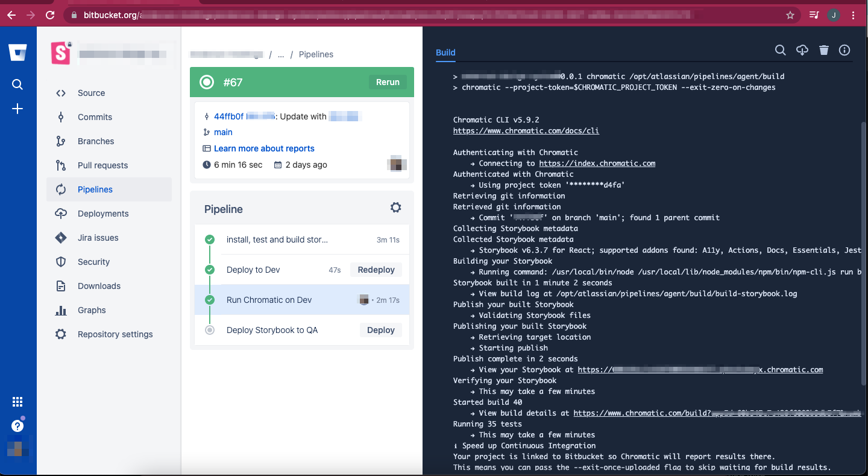
Task: Click the 2 days ago timestamp
Action: click(306, 165)
